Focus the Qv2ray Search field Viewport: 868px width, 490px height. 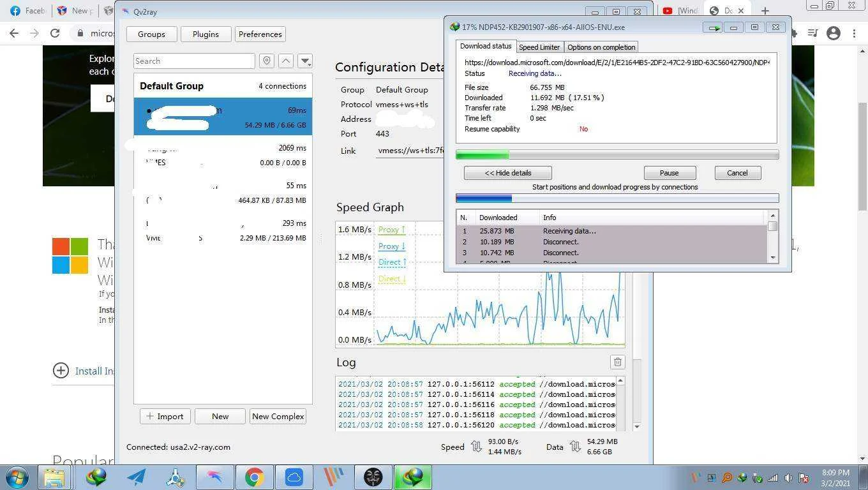click(x=194, y=61)
